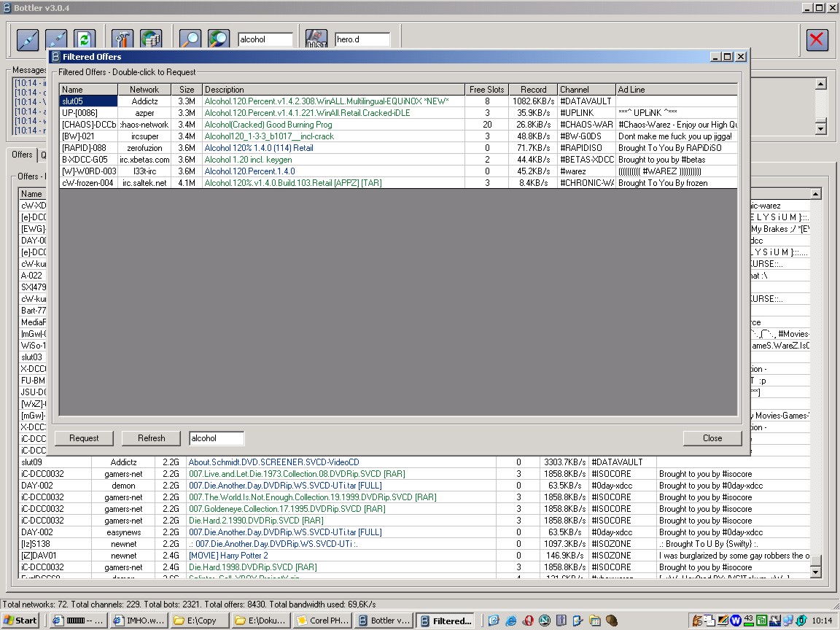Image resolution: width=840 pixels, height=630 pixels.
Task: Switch to IMHO.w... taskbar window
Action: click(139, 621)
